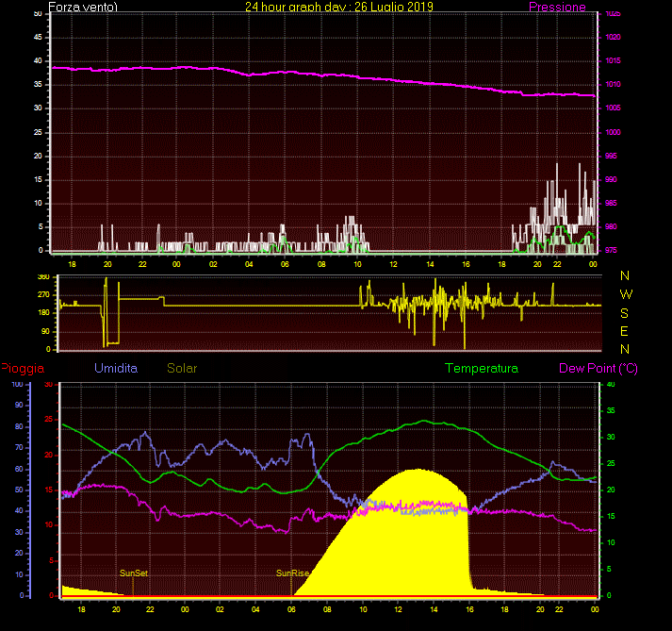Select the blue "Umidita" legend label
The width and height of the screenshot is (672, 631).
click(x=116, y=368)
